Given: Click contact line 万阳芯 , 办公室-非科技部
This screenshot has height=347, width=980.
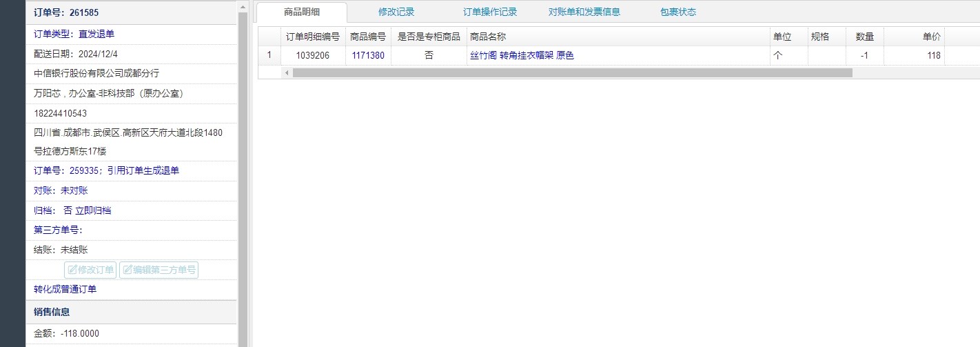Looking at the screenshot, I should 108,93.
